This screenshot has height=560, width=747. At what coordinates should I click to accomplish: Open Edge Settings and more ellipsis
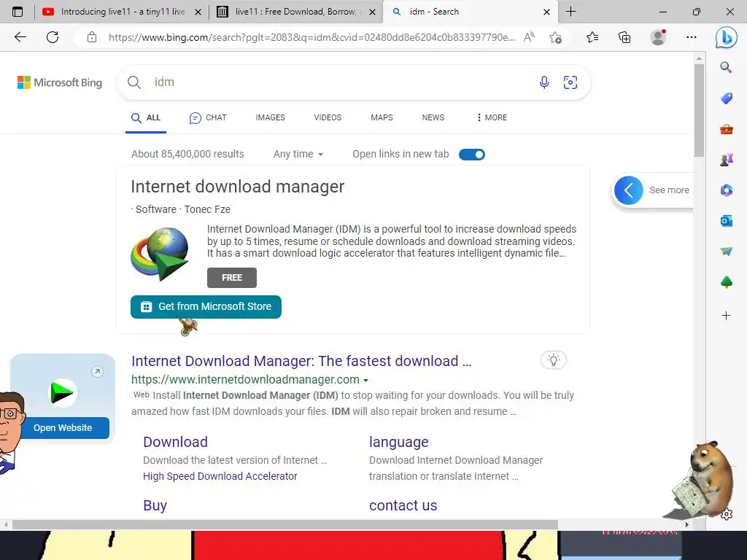692,37
